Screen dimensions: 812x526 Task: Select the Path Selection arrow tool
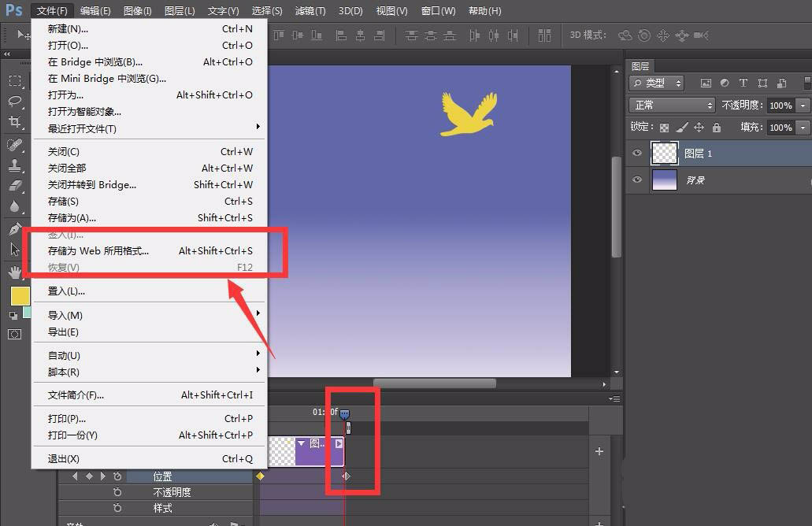[15, 250]
